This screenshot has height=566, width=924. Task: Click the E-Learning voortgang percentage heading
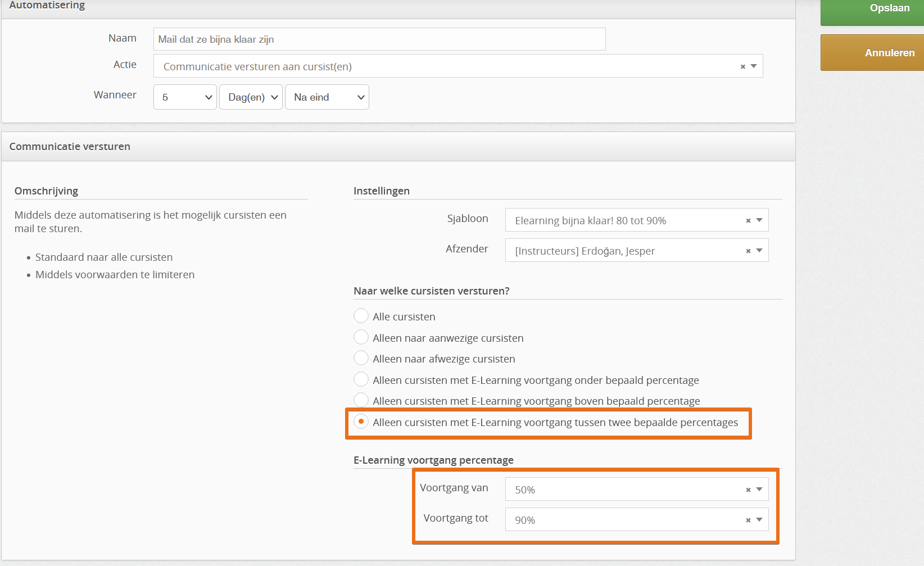click(433, 460)
